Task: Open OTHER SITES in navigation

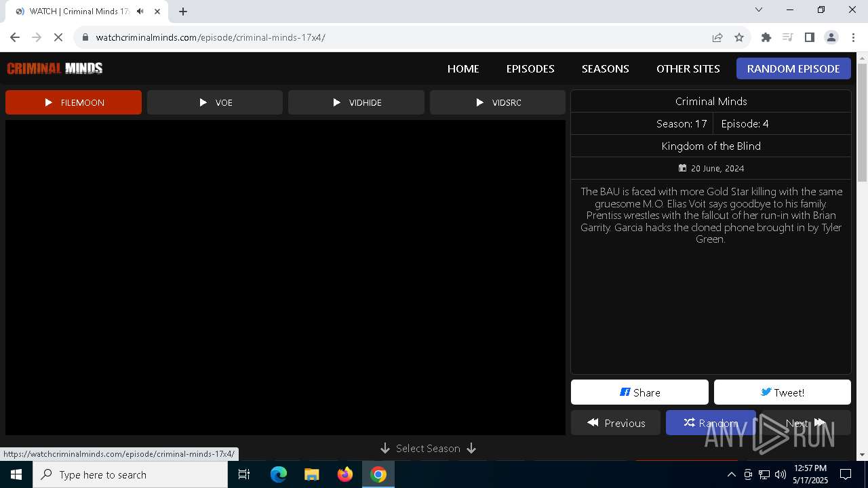Action: coord(688,68)
